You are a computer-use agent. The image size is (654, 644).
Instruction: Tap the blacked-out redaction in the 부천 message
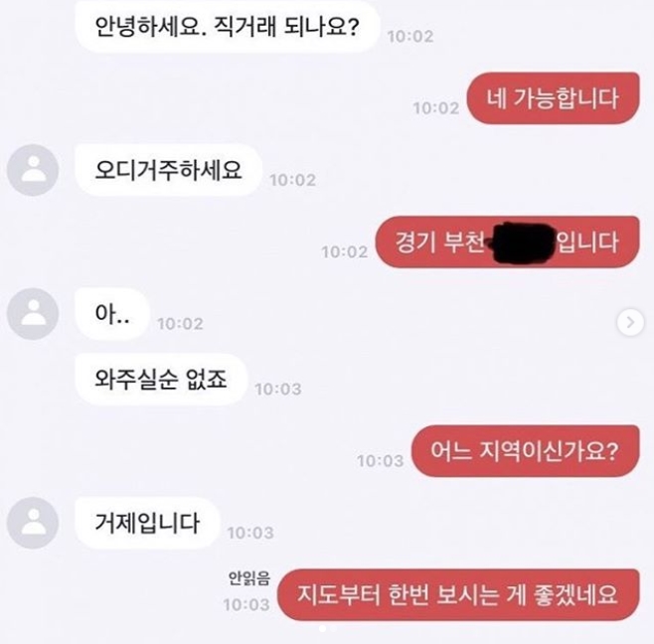522,242
